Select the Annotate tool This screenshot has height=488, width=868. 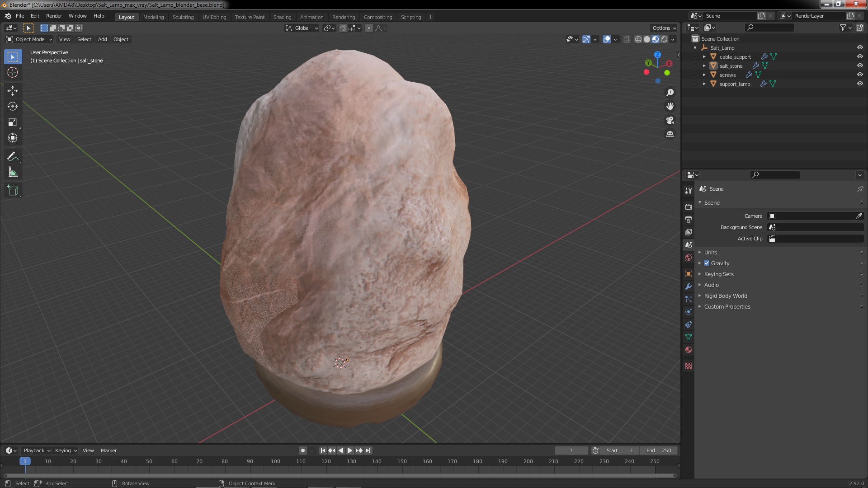tap(13, 156)
